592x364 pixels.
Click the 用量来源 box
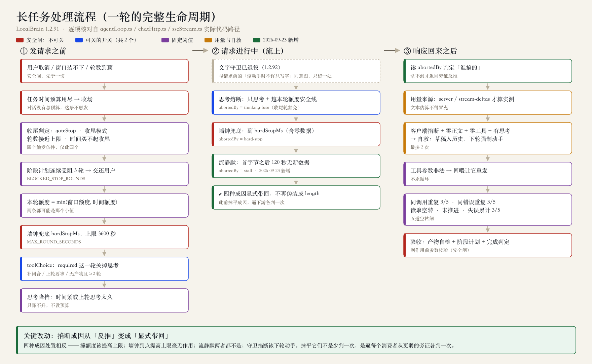(488, 103)
